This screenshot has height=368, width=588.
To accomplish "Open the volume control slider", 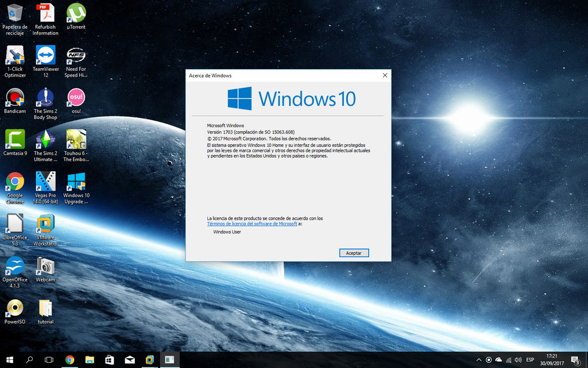I will click(x=519, y=359).
